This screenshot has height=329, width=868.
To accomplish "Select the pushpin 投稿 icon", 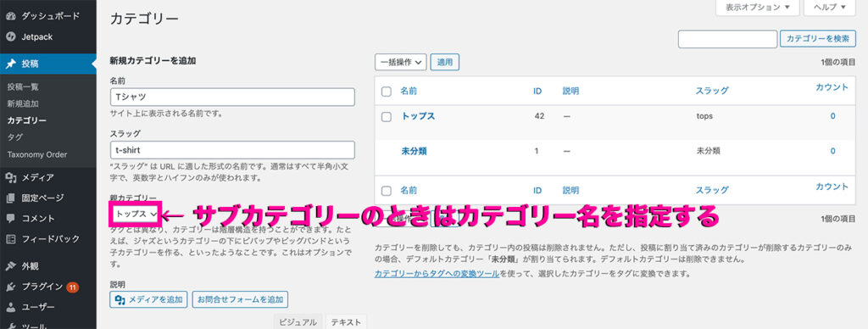I will [x=10, y=64].
